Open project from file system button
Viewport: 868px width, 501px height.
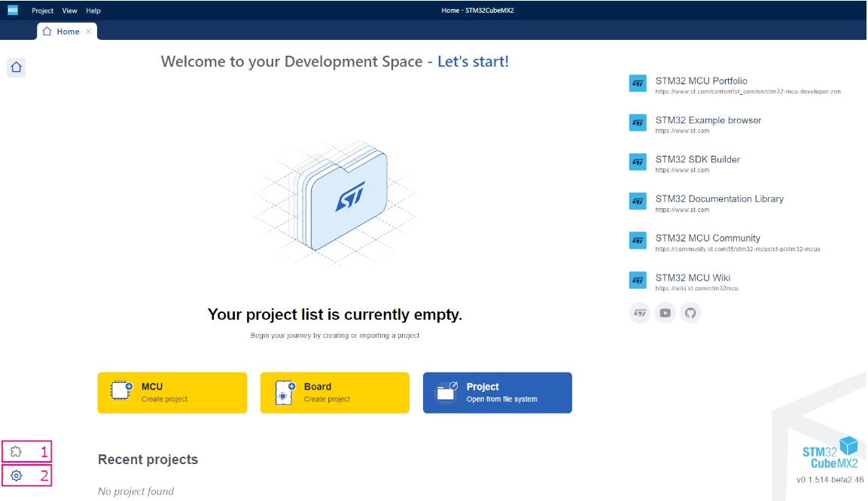[498, 393]
